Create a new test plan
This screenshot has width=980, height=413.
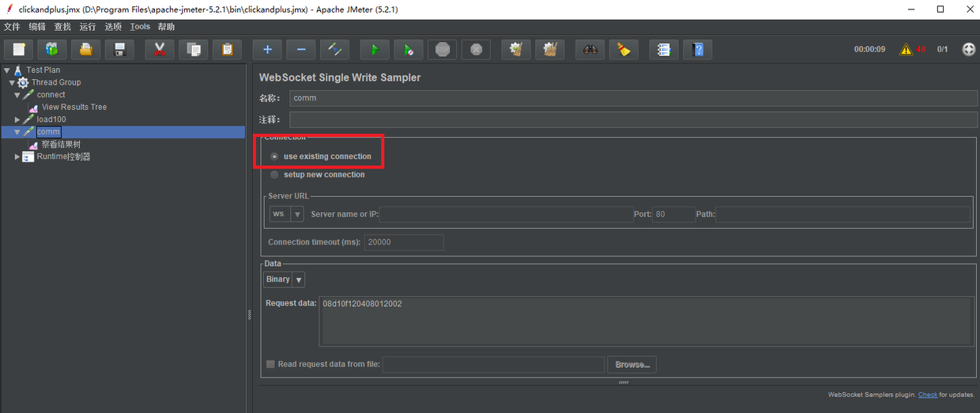pyautogui.click(x=19, y=49)
